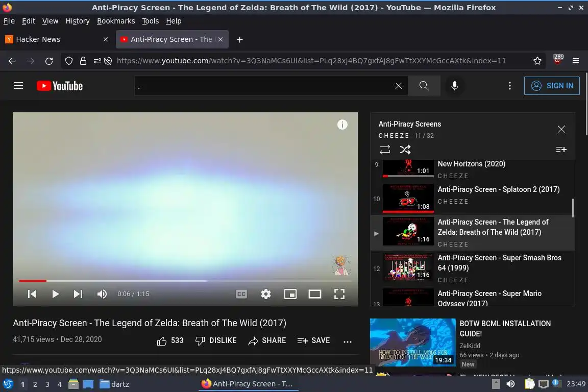The image size is (588, 392).
Task: Open the YouTube hamburger guide menu
Action: pos(18,86)
